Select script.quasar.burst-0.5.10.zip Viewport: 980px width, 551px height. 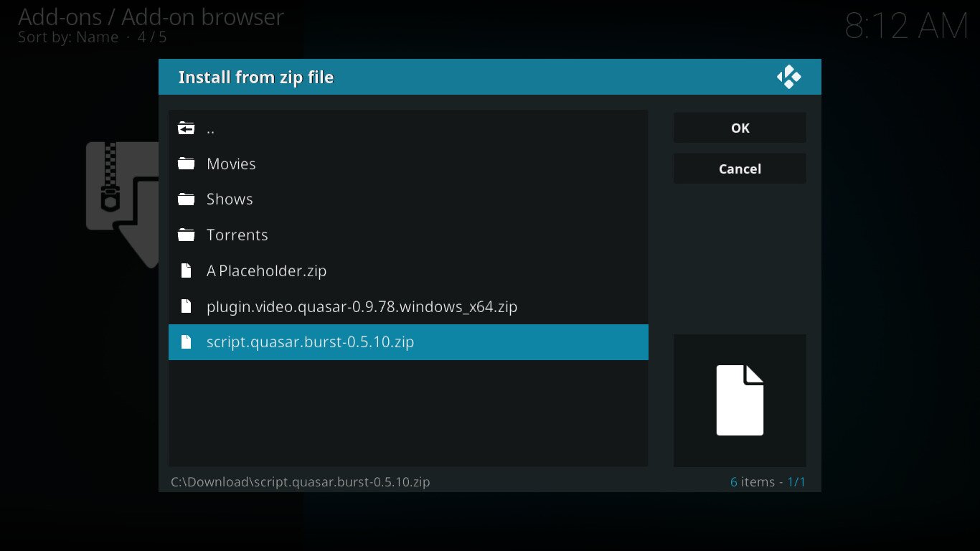[408, 342]
